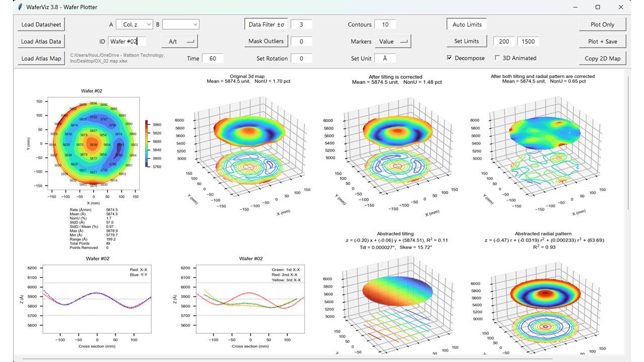This screenshot has height=362, width=644.
Task: Click the Contours value field showing 10
Action: tap(385, 24)
